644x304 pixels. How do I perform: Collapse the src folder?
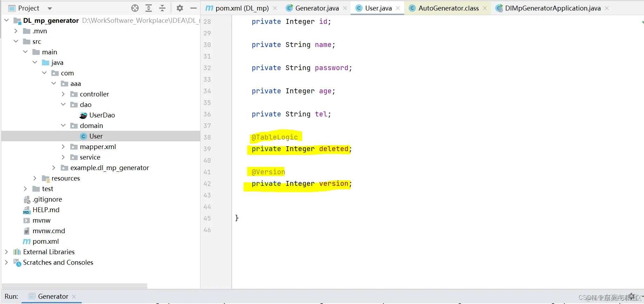(x=16, y=41)
